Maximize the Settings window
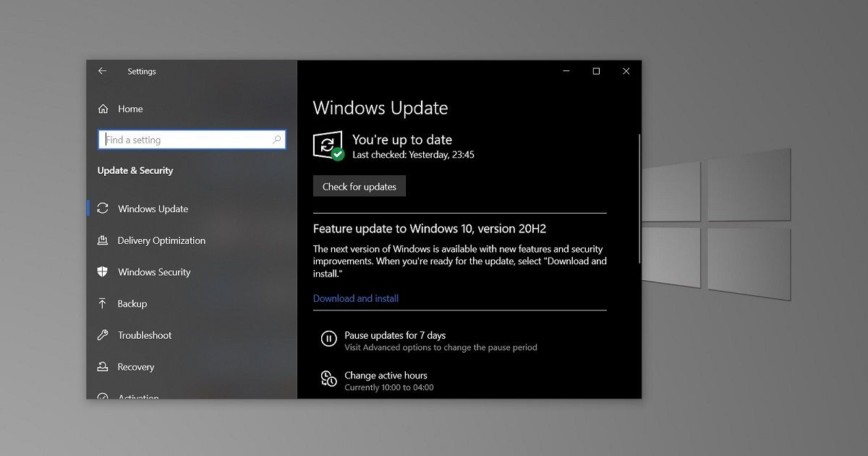The width and height of the screenshot is (868, 456). tap(596, 71)
